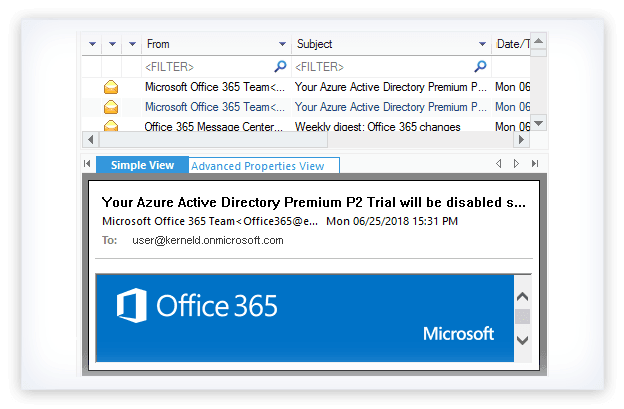Click the Office 365 logo in email
The width and height of the screenshot is (624, 409).
click(x=197, y=305)
